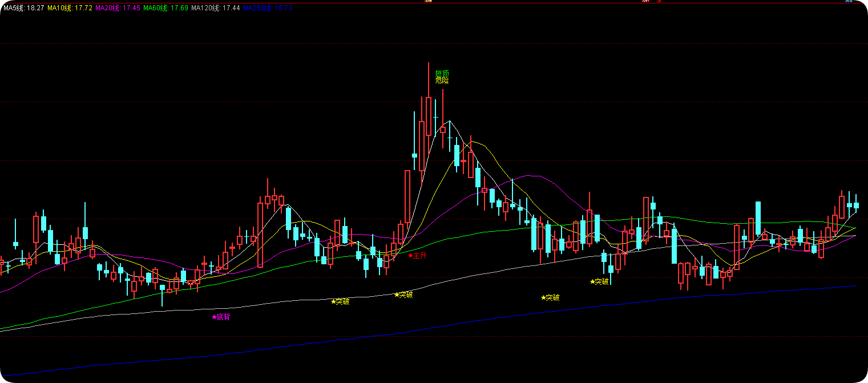Click the MA120线 17.44 indicator label
This screenshot has height=383, width=868.
pos(216,8)
